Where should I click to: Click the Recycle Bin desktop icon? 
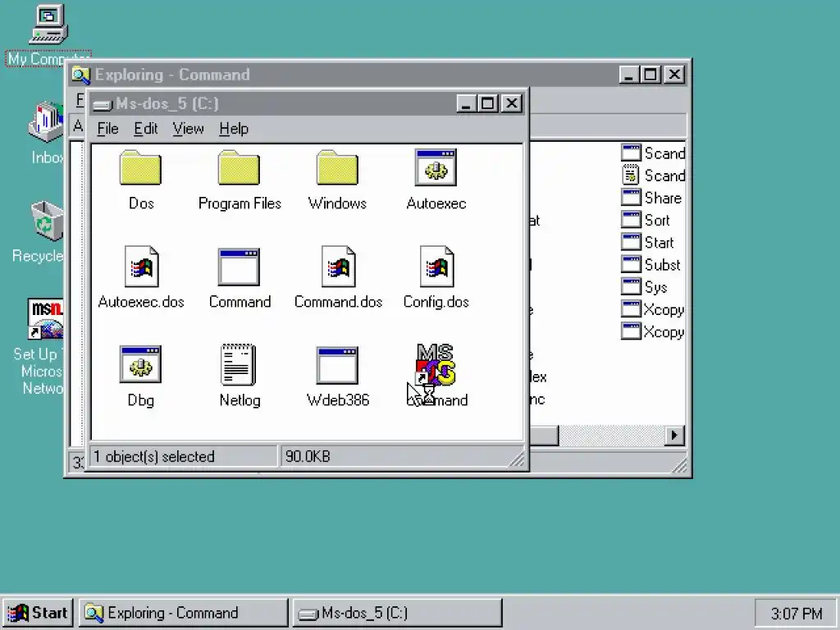pos(47,221)
